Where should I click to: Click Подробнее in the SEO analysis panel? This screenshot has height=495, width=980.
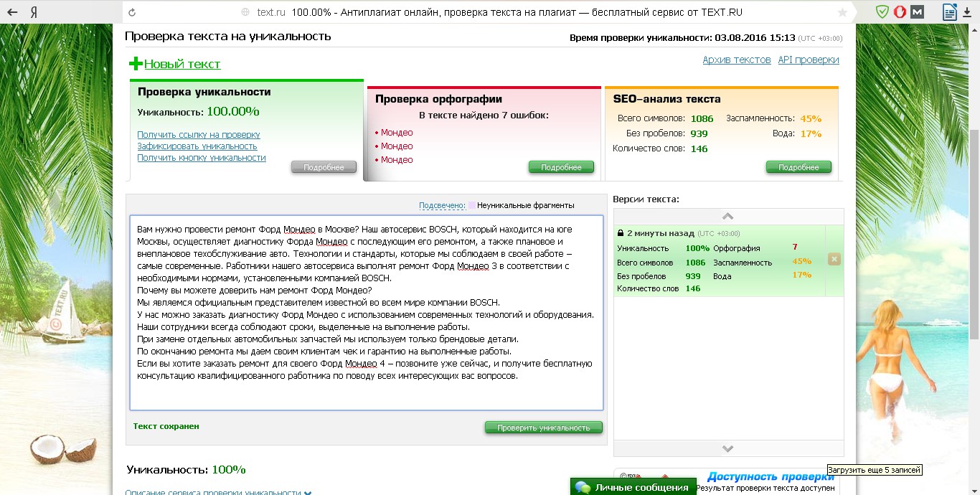[798, 167]
